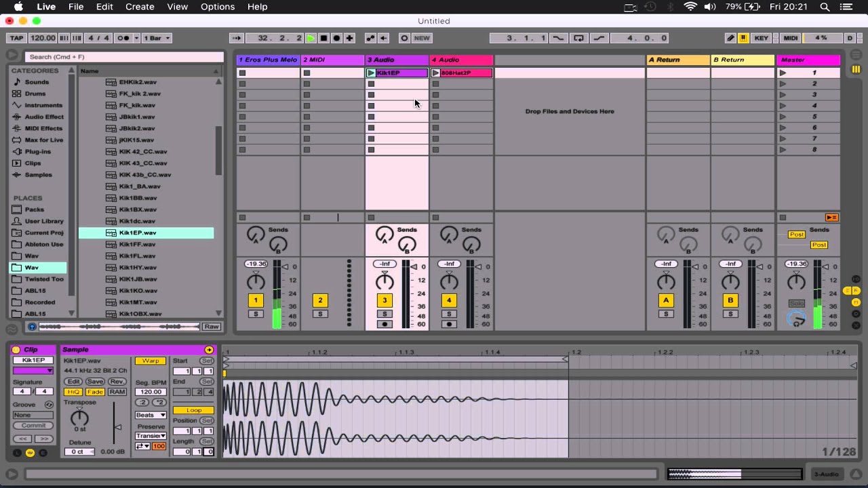Select the A Return track header

pyautogui.click(x=678, y=60)
